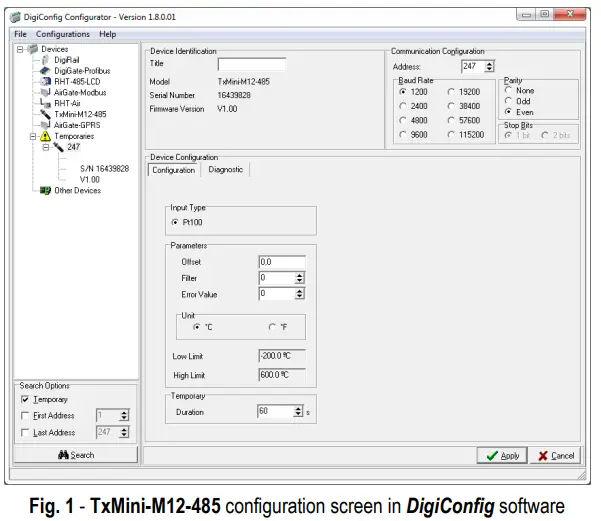601x521 pixels.
Task: Open the File menu
Action: pos(20,34)
